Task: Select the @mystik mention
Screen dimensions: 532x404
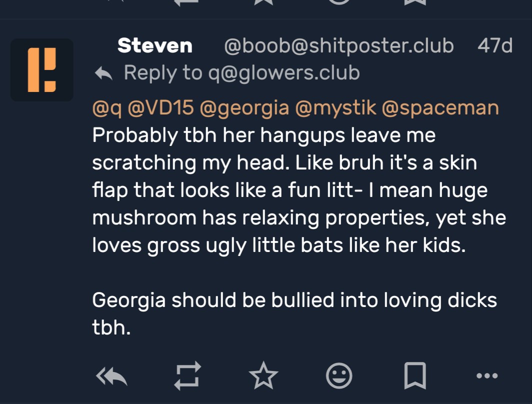Action: (335, 107)
